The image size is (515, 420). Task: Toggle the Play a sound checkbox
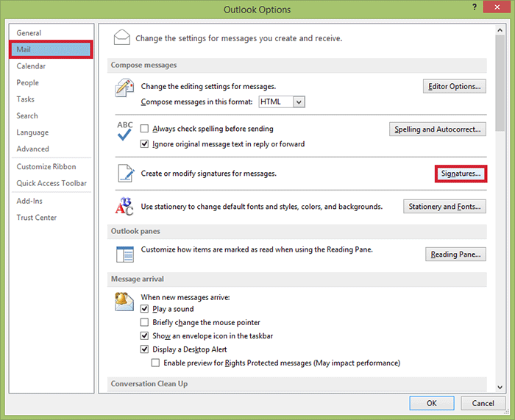[144, 309]
